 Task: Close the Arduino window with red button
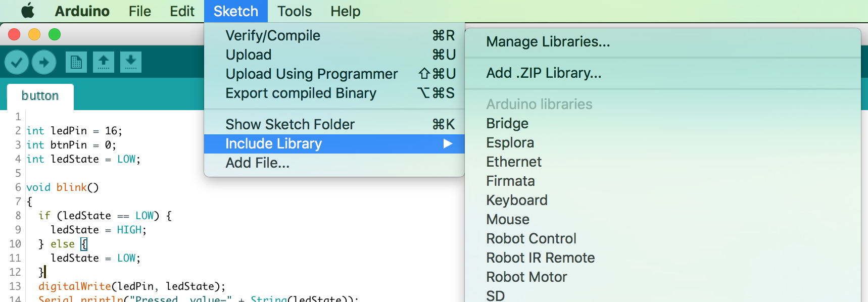14,34
